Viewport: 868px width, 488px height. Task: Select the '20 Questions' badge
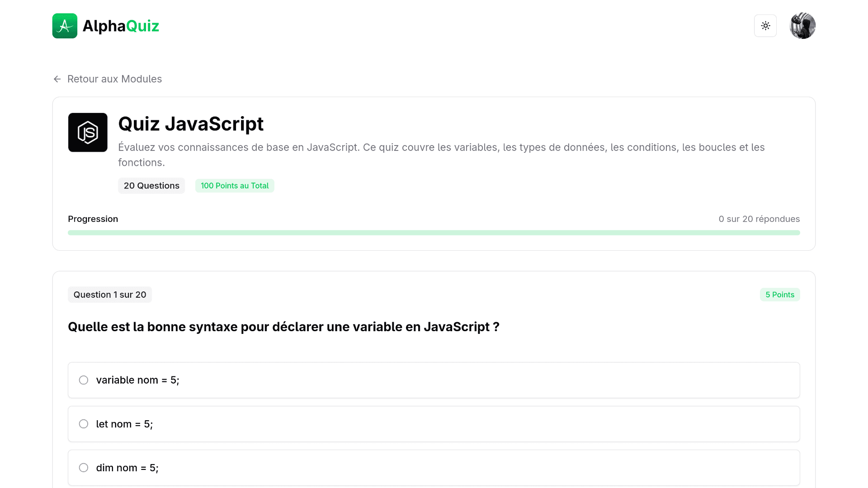[x=151, y=186]
